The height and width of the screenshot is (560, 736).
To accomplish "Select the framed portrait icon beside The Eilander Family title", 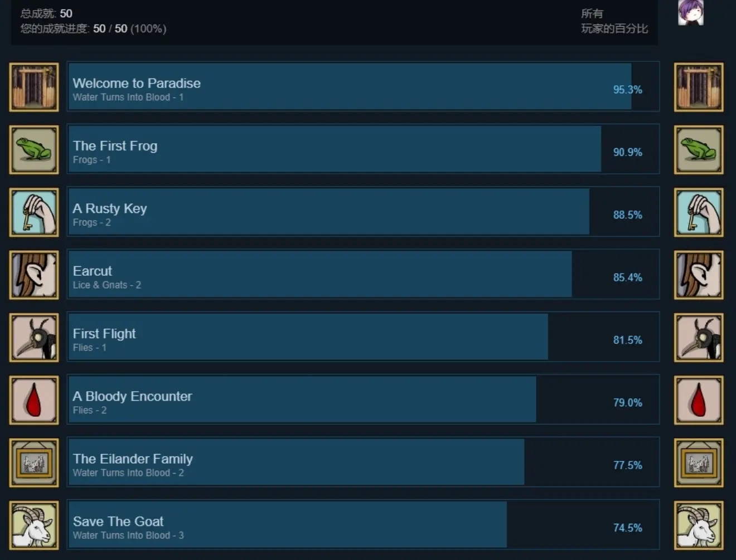I will pyautogui.click(x=34, y=462).
